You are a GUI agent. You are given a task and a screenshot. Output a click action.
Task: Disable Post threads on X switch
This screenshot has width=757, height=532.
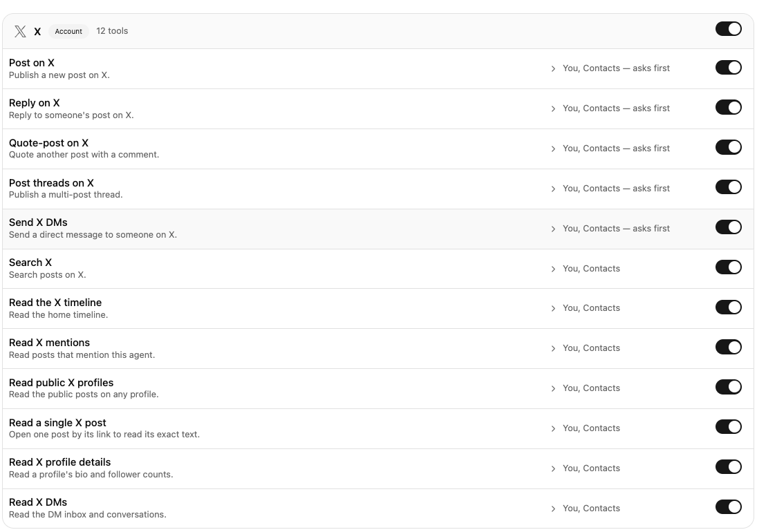coord(729,187)
